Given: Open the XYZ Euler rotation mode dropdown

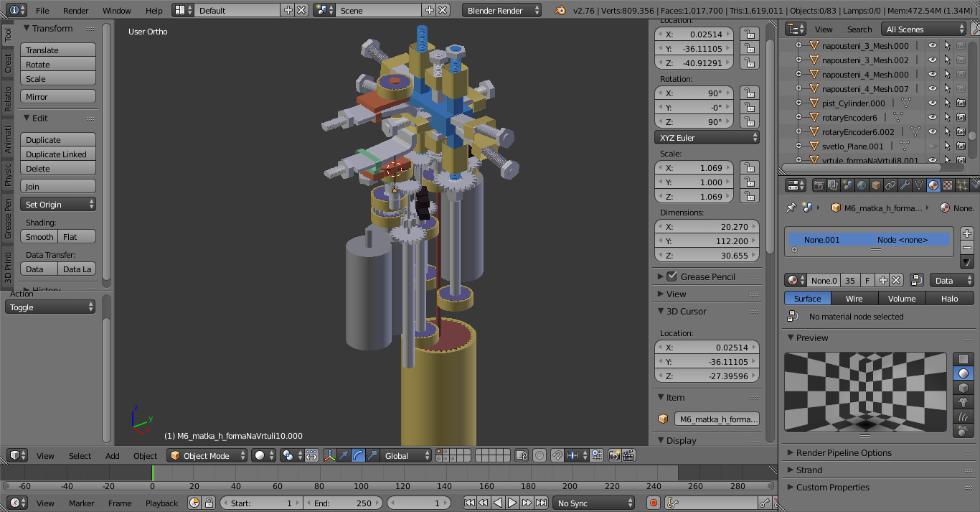Looking at the screenshot, I should (x=707, y=137).
